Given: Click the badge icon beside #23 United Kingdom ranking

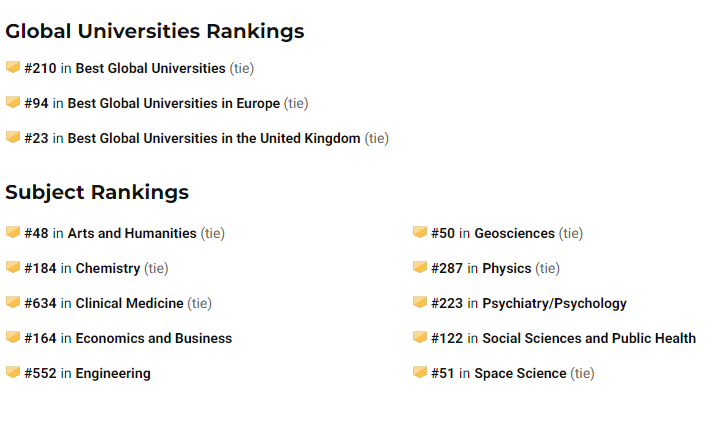Looking at the screenshot, I should 13,137.
